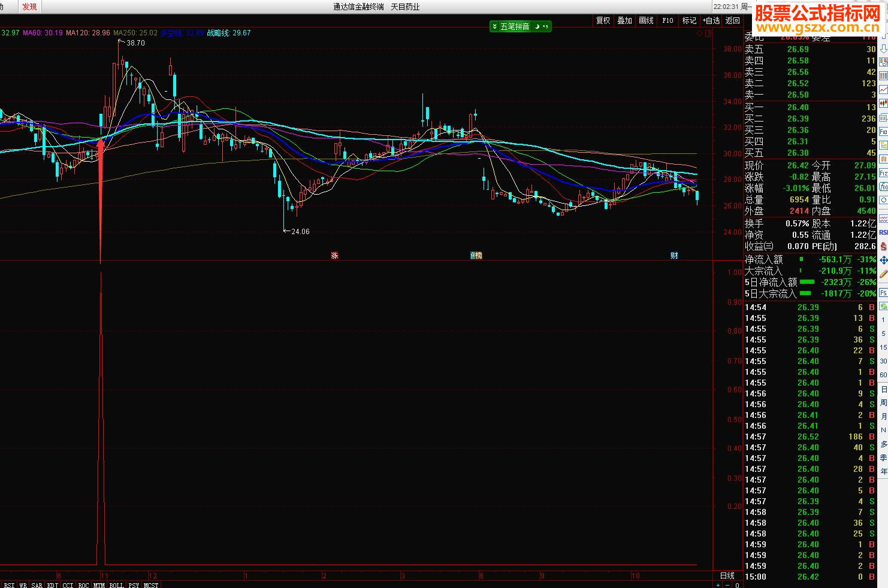Click the 14:57 trade at 26.52 with 186 volume

810,437
